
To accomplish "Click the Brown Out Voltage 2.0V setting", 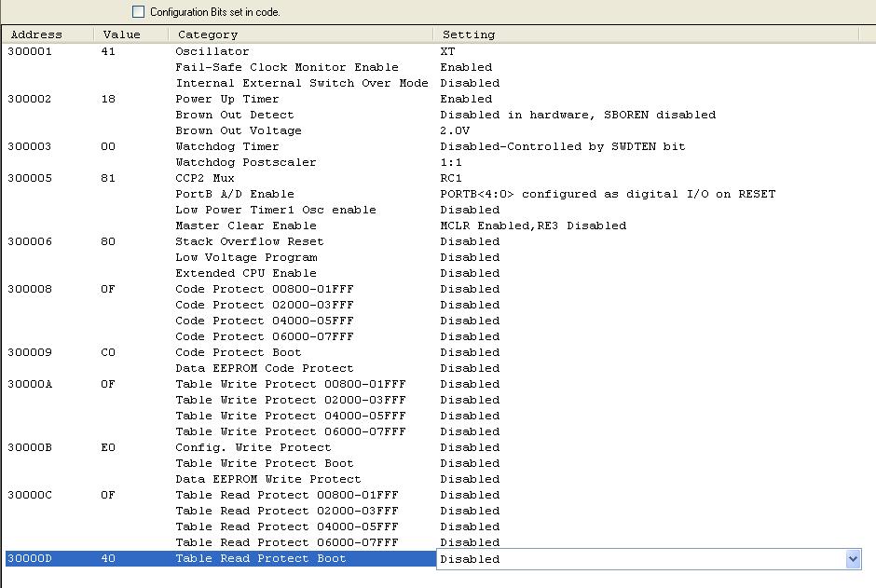I will tap(456, 130).
